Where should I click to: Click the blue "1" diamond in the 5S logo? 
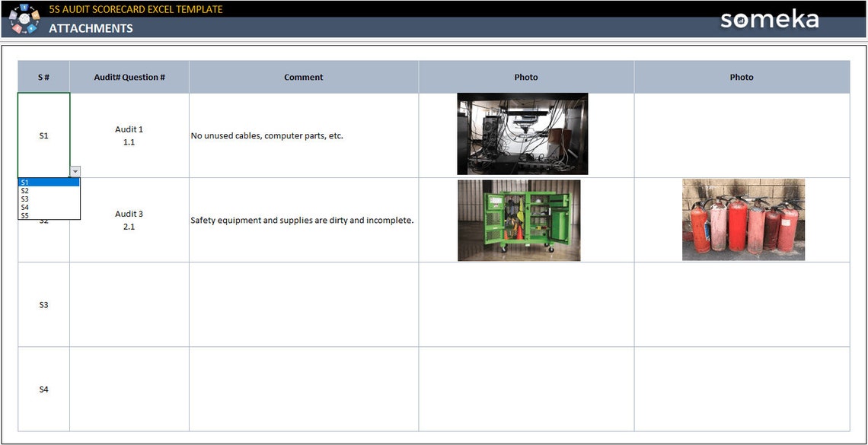[x=24, y=7]
